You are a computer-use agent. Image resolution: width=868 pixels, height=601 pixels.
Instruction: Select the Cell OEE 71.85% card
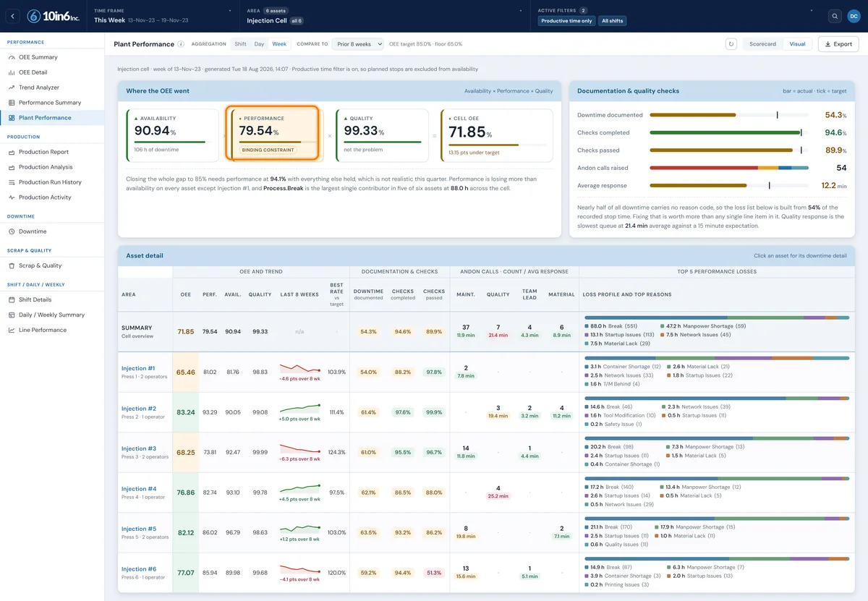pos(497,135)
